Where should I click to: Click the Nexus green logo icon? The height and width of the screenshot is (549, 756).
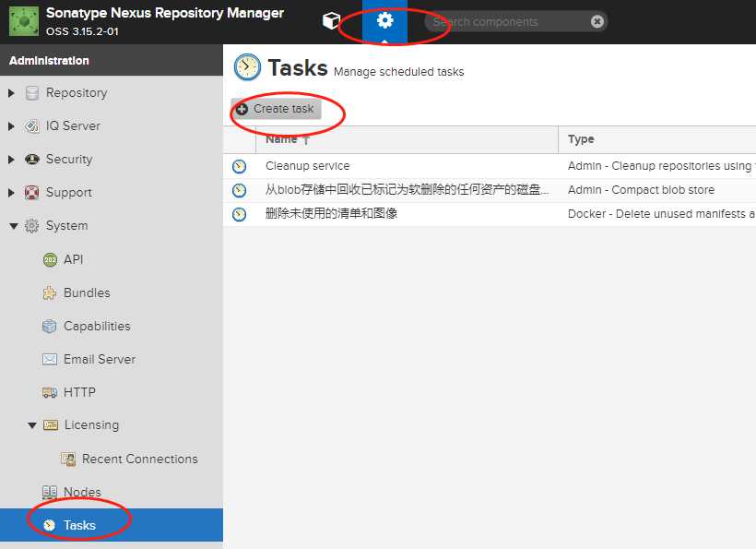tap(24, 22)
